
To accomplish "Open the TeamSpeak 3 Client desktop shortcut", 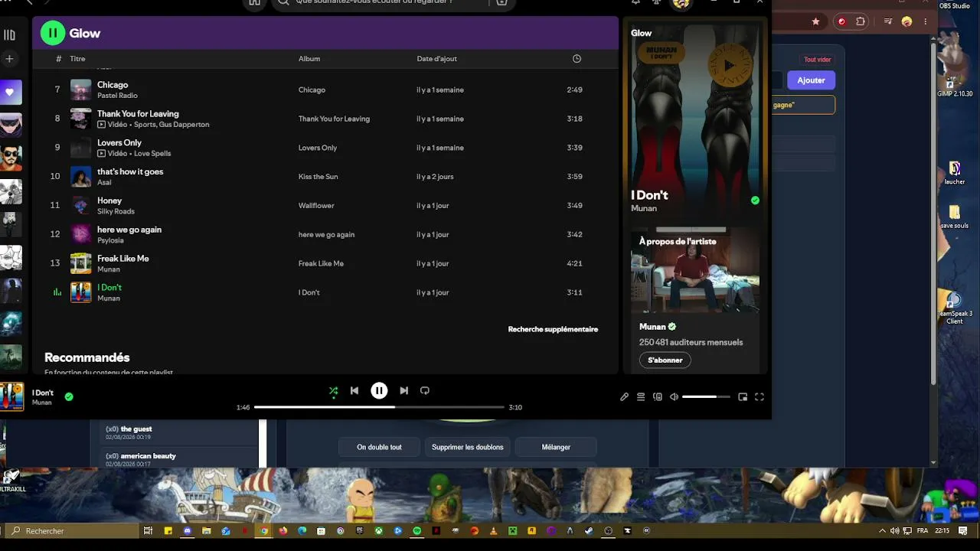I will click(955, 308).
